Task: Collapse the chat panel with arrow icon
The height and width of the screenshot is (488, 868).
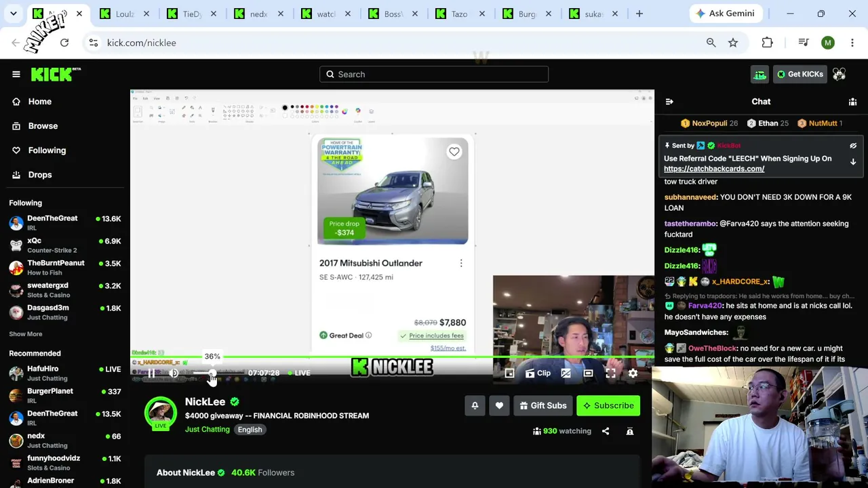Action: pos(669,102)
